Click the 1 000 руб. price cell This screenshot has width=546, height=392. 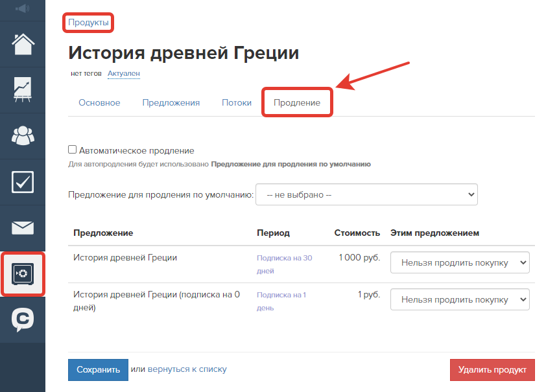(359, 257)
